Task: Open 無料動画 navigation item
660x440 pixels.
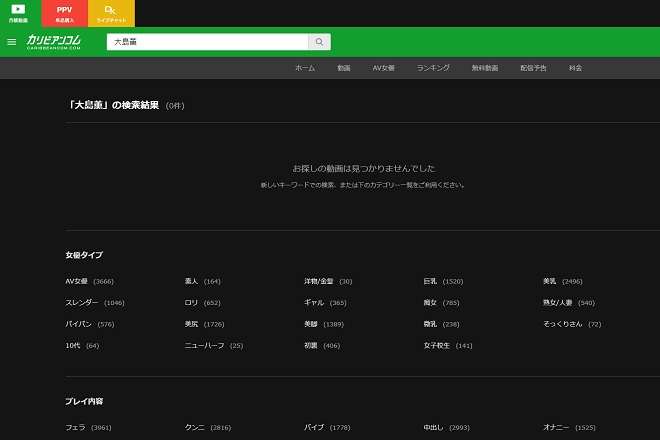Action: point(484,68)
